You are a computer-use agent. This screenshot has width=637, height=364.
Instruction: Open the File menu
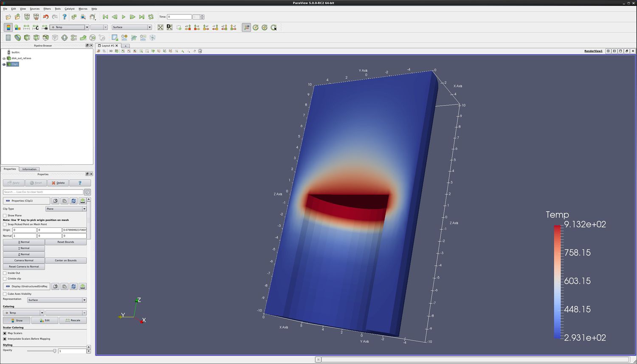tap(5, 8)
